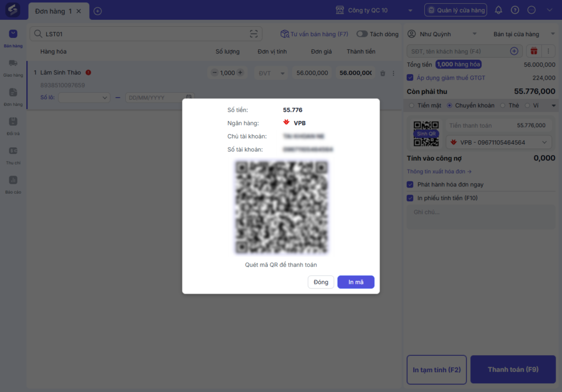Screen dimensions: 562x392
Task: Click the app logo icon
Action: pos(13,10)
